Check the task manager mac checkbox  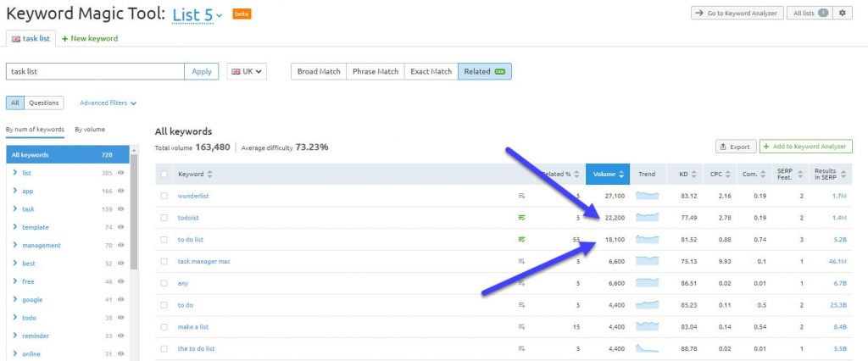click(x=164, y=261)
